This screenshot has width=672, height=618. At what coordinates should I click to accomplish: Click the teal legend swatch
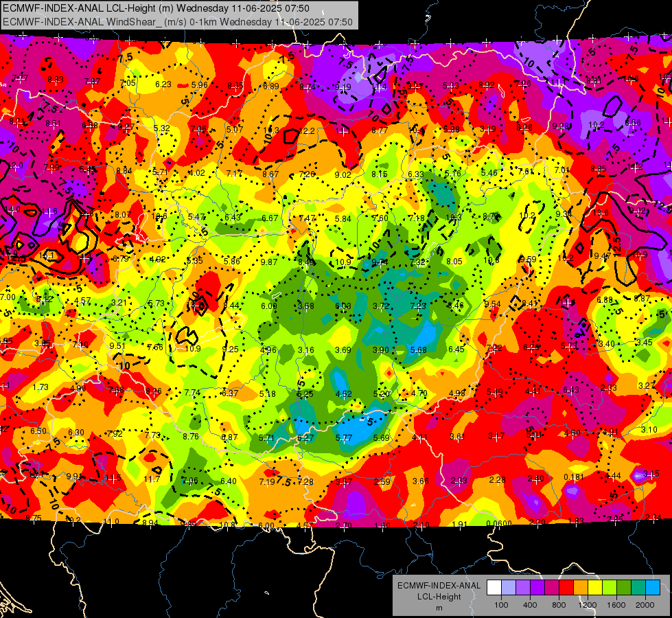pos(638,588)
